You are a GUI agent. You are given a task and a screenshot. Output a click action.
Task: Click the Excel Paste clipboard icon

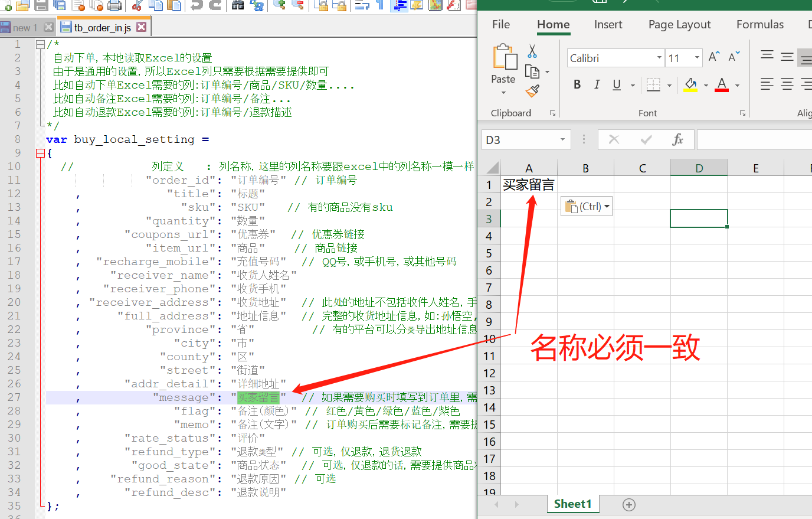point(504,57)
